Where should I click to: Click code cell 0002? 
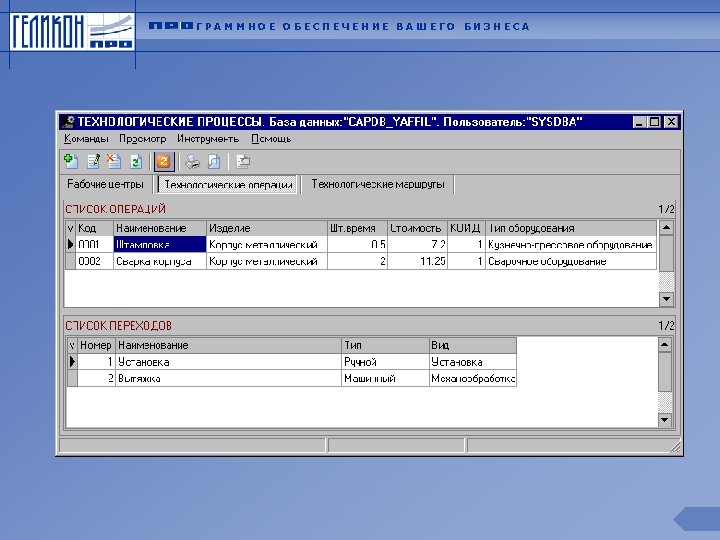coord(94,261)
